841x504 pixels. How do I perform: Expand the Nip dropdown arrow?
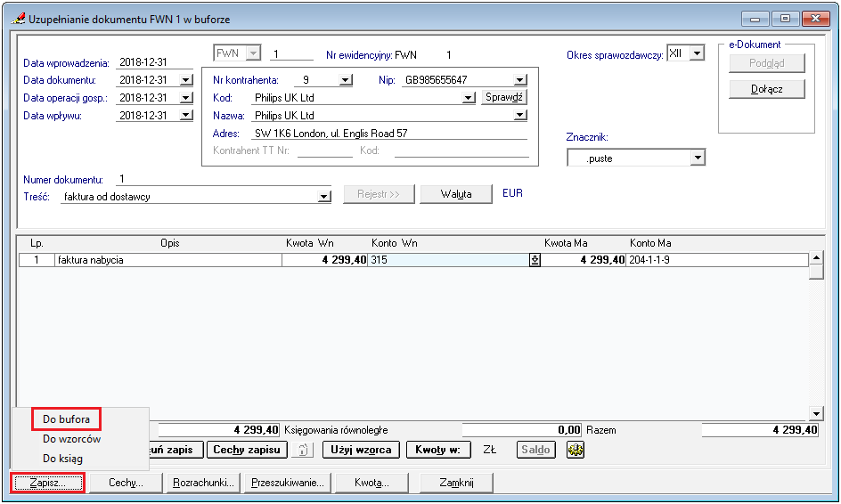pyautogui.click(x=519, y=80)
